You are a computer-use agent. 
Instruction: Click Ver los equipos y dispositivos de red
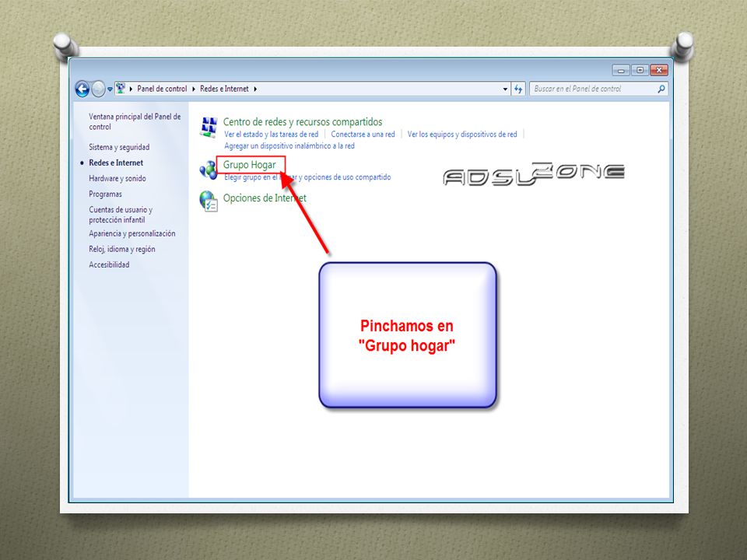tap(462, 135)
